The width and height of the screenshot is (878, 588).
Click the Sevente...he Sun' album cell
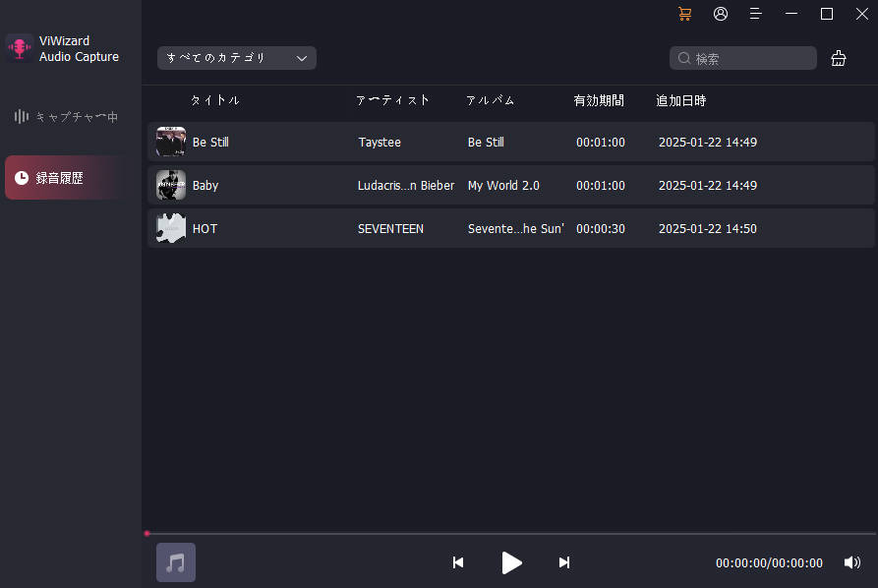[x=516, y=228]
